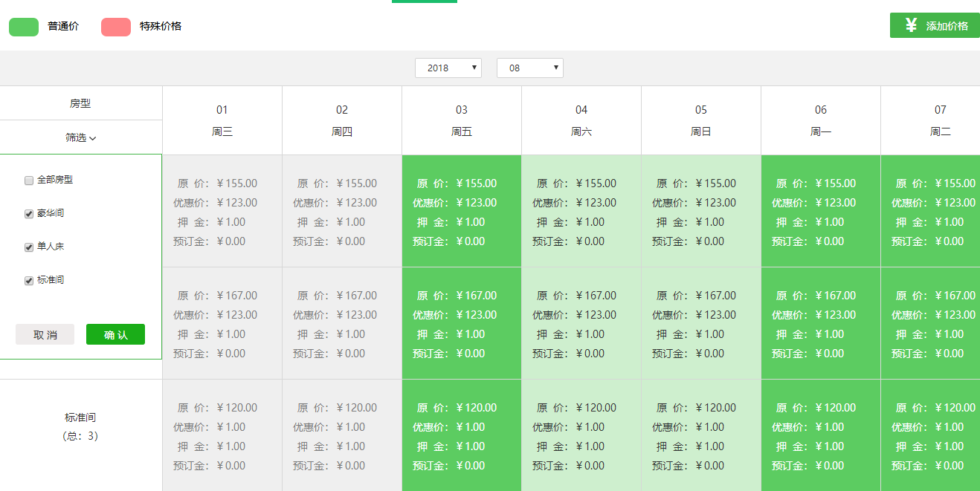Click the 01 周三 date column header
The image size is (980, 491).
tap(222, 120)
